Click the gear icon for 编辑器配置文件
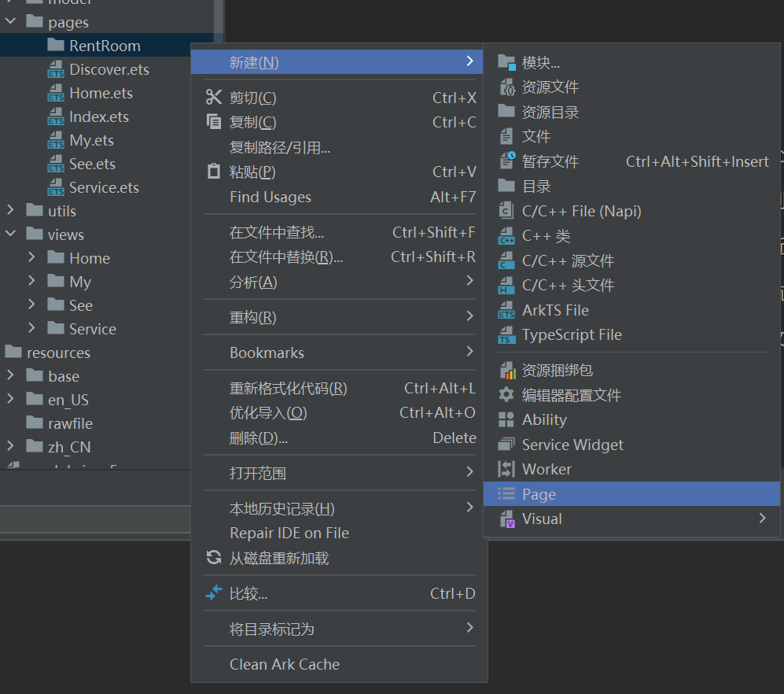This screenshot has width=784, height=694. (x=506, y=395)
